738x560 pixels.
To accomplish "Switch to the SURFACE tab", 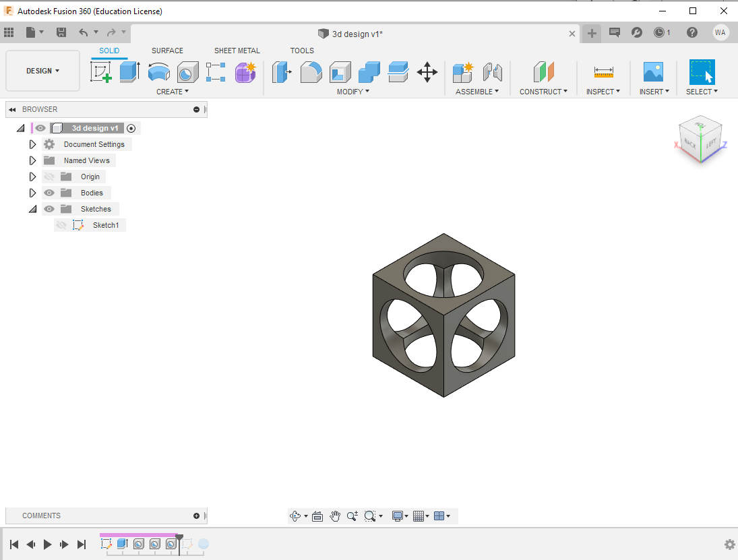I will (x=167, y=51).
